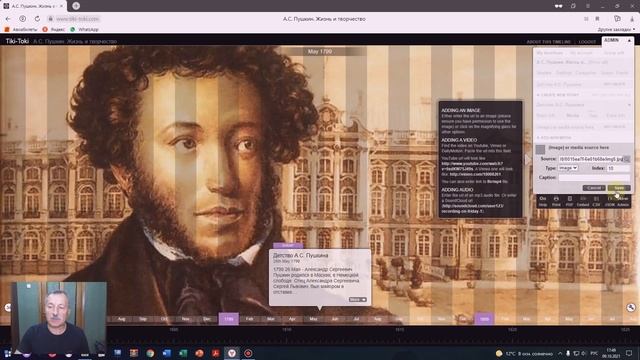Bookmark this page with the bookmark icon

597,19
